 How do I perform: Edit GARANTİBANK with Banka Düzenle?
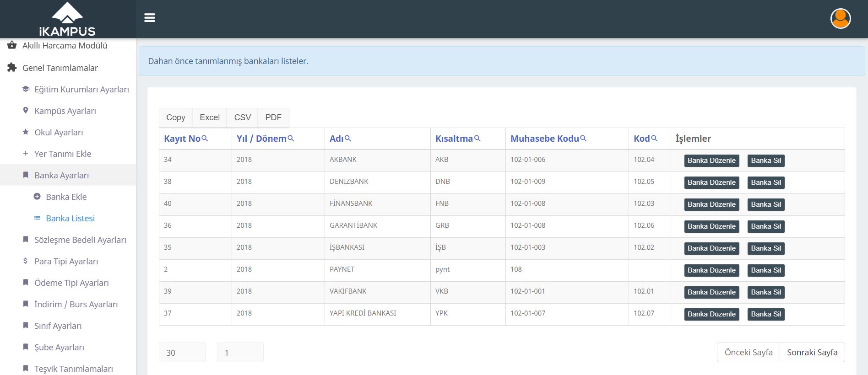coord(711,226)
